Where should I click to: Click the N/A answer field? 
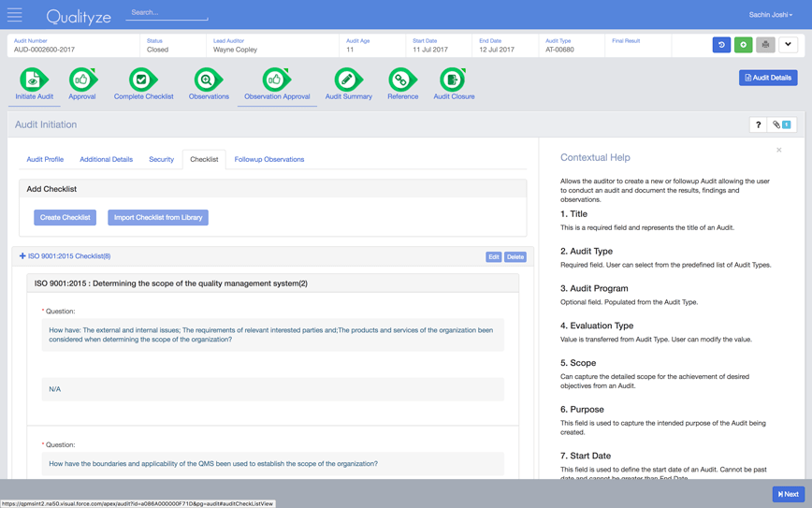click(x=273, y=389)
